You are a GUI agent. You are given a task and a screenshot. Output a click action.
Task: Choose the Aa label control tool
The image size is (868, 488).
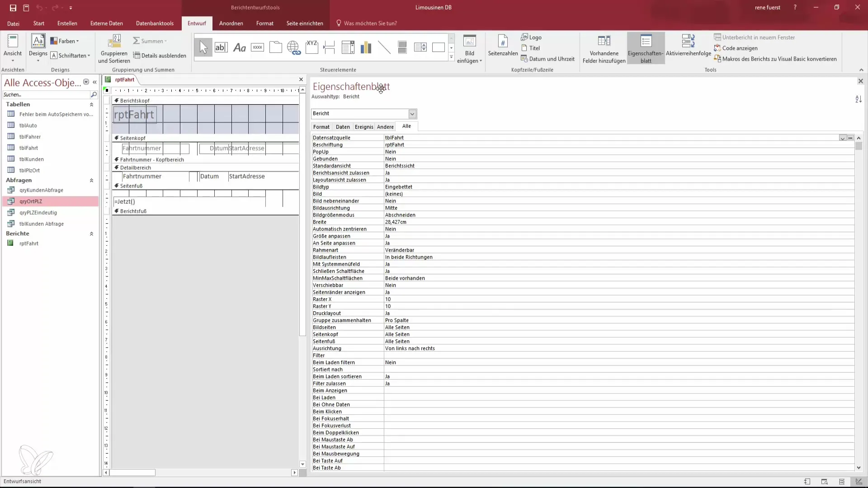tap(239, 47)
